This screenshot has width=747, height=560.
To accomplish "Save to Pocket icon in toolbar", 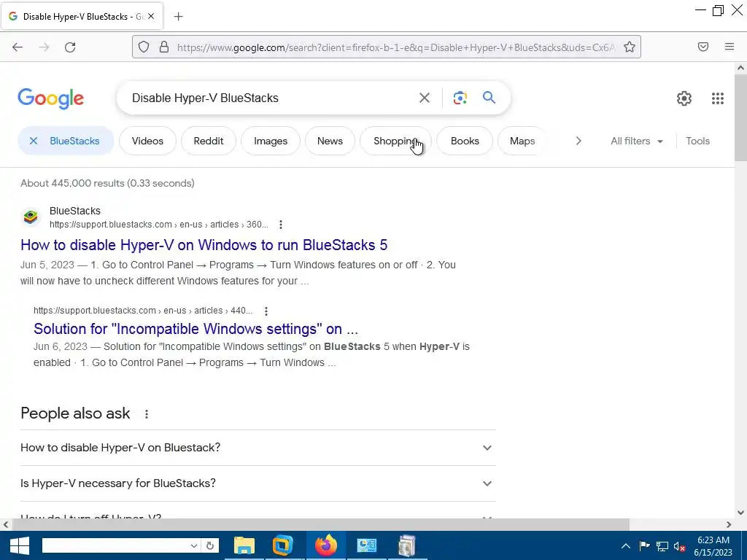I will tap(703, 47).
